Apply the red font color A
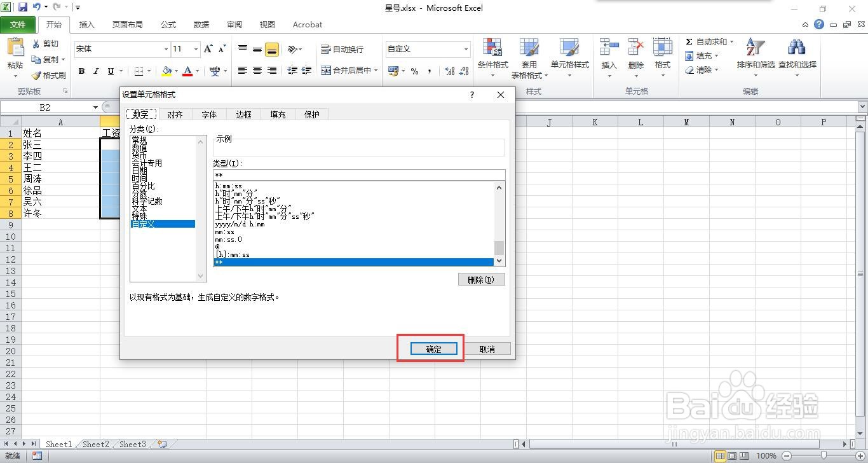The width and height of the screenshot is (868, 463). click(x=187, y=71)
